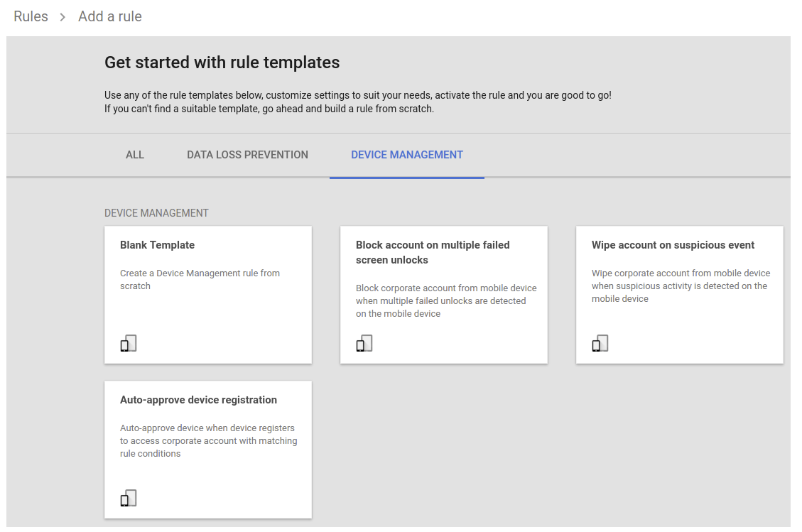Viewport: 802px width, 532px height.
Task: Switch to the ALL tab
Action: pos(135,155)
